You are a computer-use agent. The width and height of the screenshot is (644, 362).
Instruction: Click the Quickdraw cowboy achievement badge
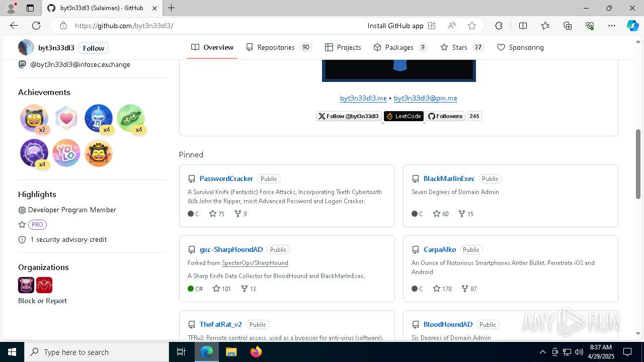click(99, 153)
